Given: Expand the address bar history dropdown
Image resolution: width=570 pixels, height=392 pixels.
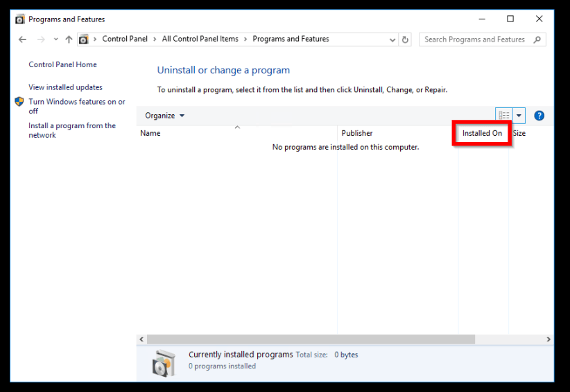Looking at the screenshot, I should tap(392, 39).
